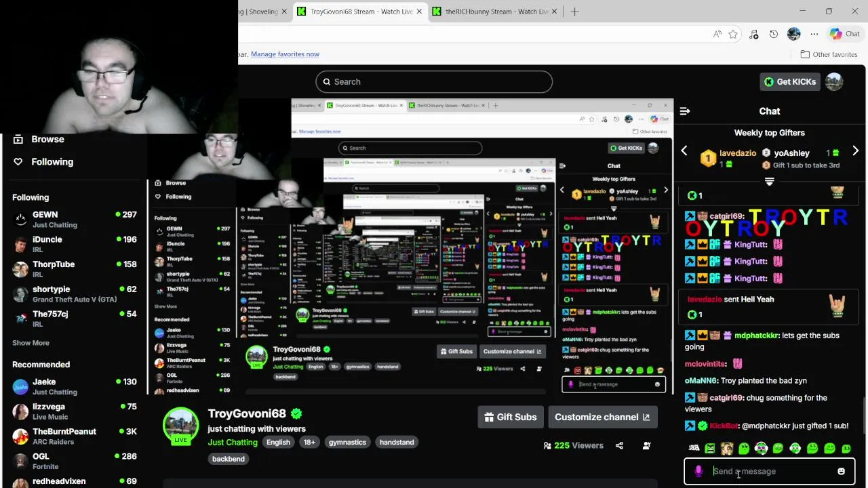Click the handstand tag
This screenshot has height=488, width=868.
tap(397, 442)
